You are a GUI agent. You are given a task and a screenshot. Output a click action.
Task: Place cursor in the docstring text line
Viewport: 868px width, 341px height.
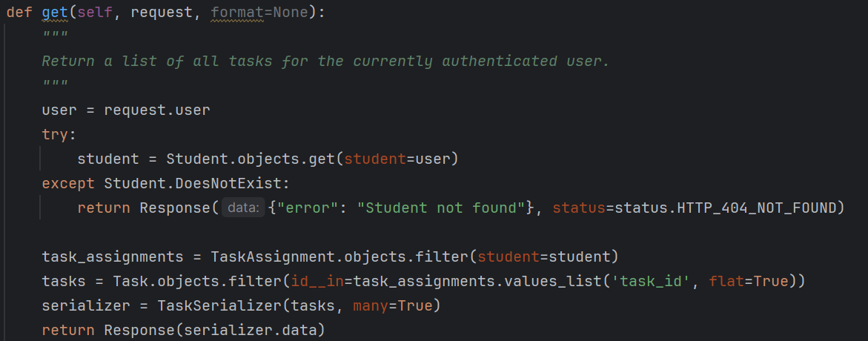click(325, 61)
